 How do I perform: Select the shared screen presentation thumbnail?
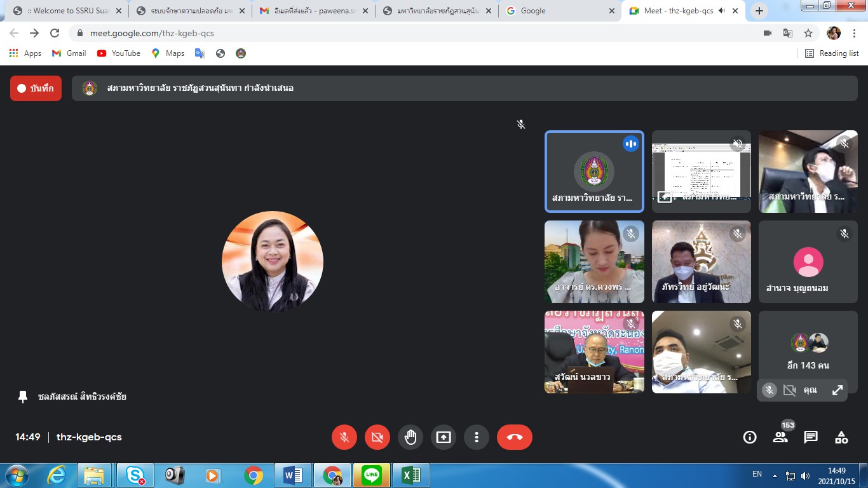point(702,171)
